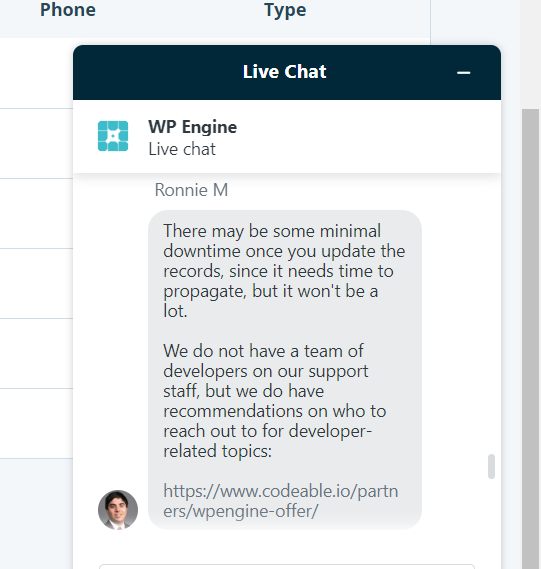
Task: Open the codeable.io wpengine-offer link
Action: click(280, 501)
